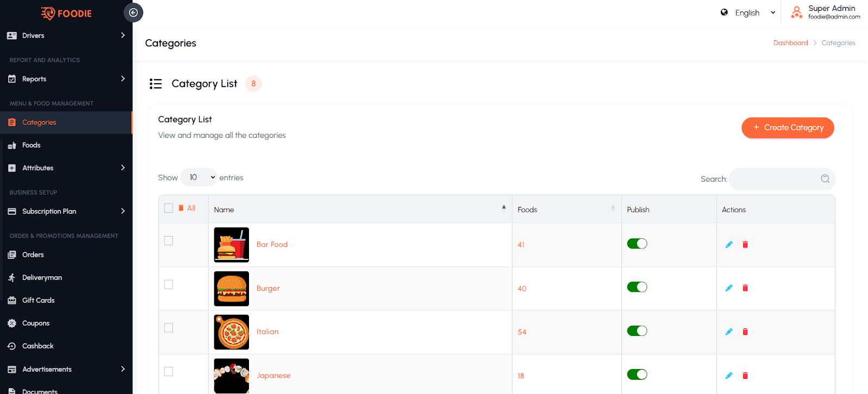Go to Orders in the sidebar
Screen dimensions: 868x394
click(33, 255)
